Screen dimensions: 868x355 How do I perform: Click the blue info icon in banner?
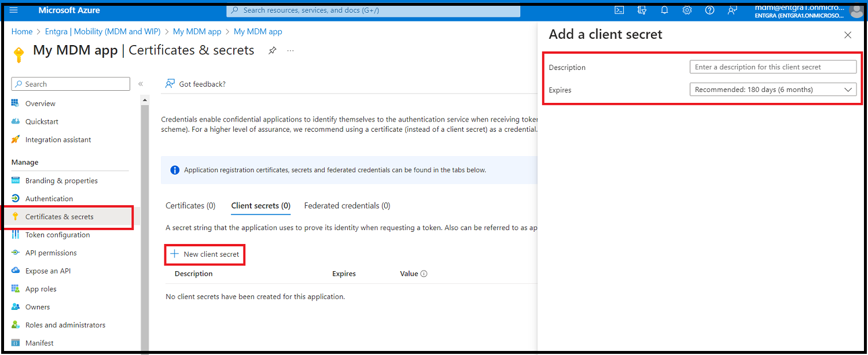click(x=175, y=170)
